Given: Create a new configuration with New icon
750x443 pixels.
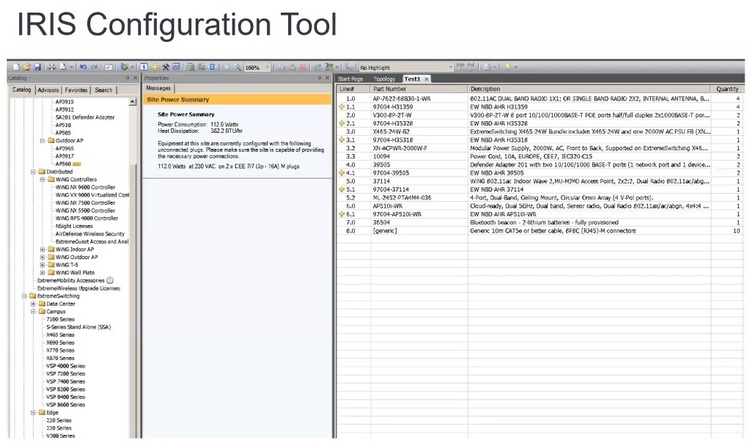Looking at the screenshot, I should [16, 67].
